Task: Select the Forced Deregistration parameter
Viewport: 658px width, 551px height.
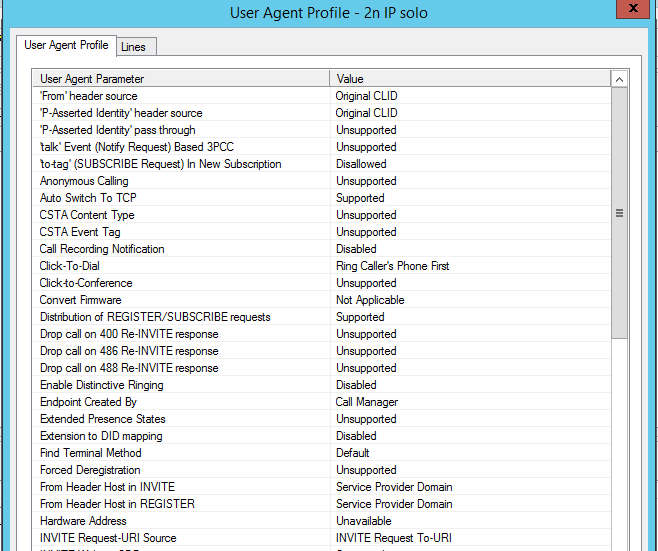Action: click(x=90, y=470)
